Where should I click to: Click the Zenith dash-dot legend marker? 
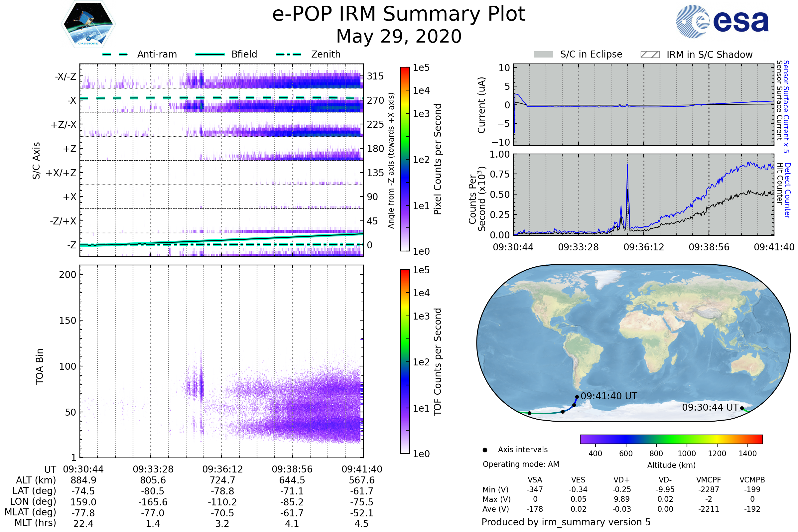click(288, 54)
